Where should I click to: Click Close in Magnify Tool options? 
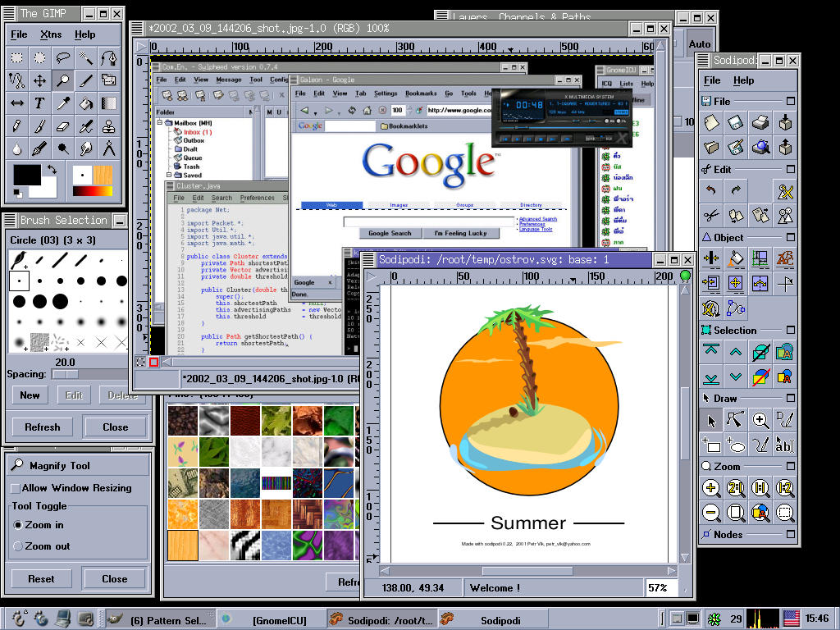point(115,578)
